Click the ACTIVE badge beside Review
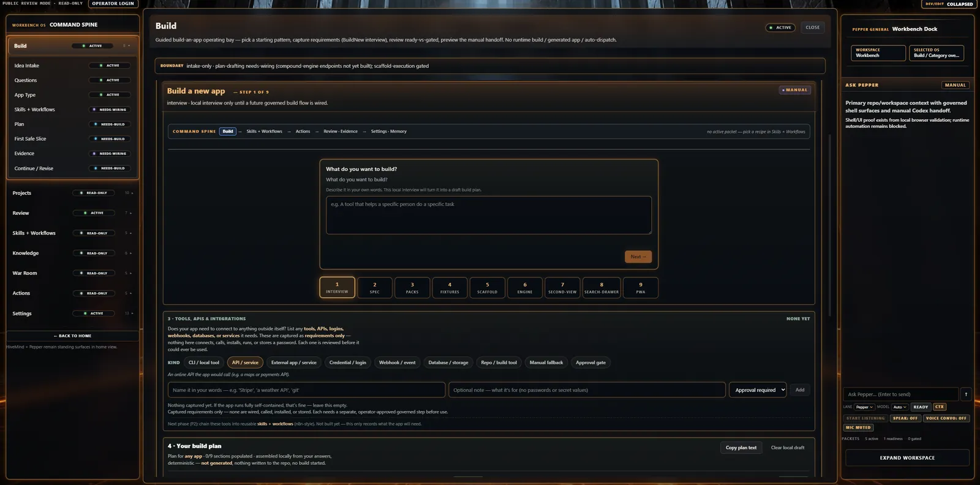The width and height of the screenshot is (980, 485). 94,213
